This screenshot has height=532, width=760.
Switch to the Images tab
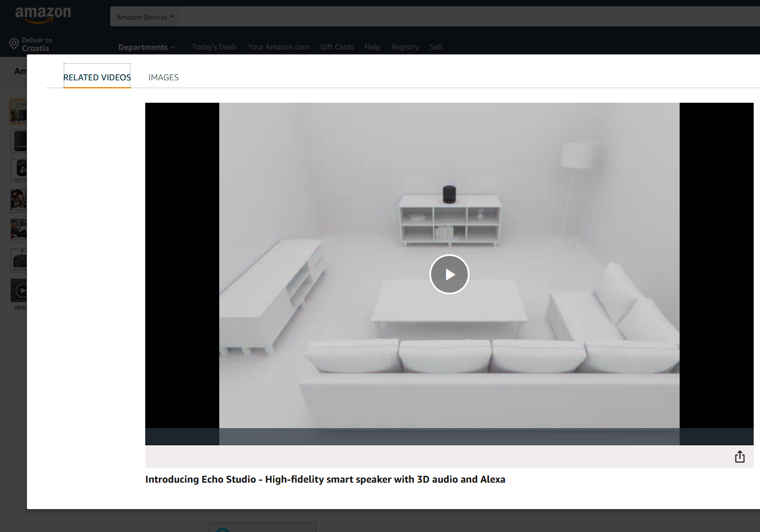pos(163,77)
